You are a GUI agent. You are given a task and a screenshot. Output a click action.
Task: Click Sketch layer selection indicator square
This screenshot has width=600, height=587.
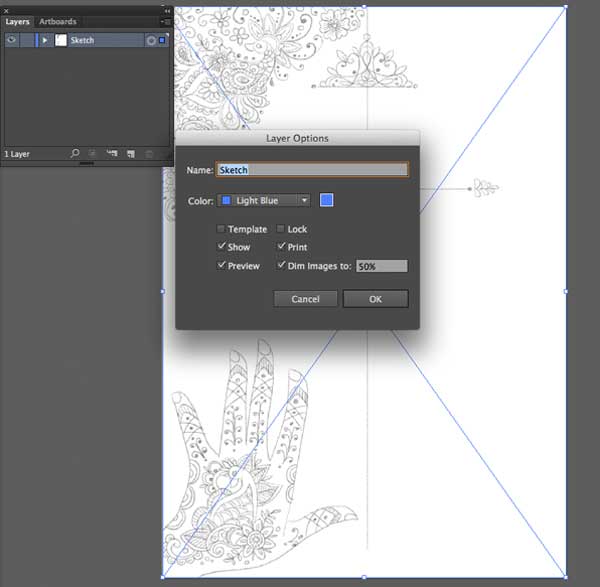[162, 40]
